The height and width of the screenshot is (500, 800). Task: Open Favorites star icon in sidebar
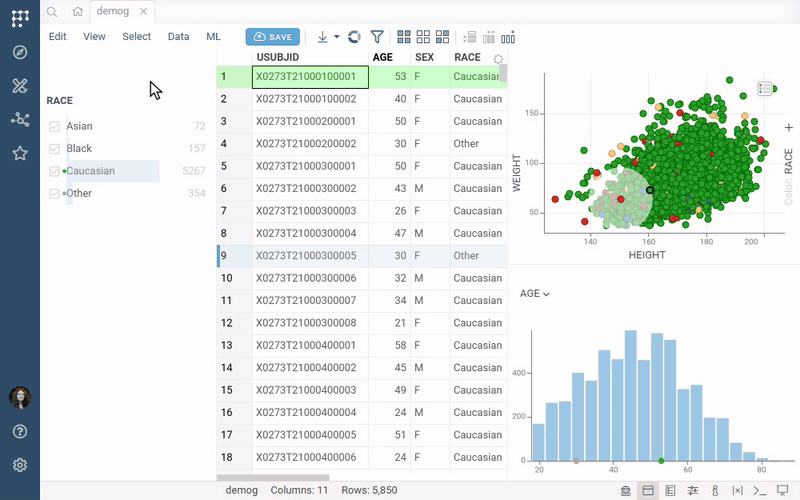point(20,153)
